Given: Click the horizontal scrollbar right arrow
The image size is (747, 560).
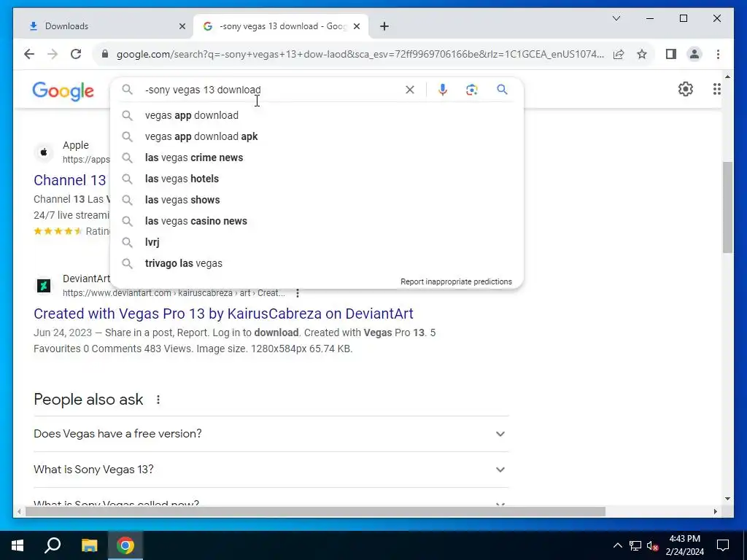Looking at the screenshot, I should [x=716, y=512].
